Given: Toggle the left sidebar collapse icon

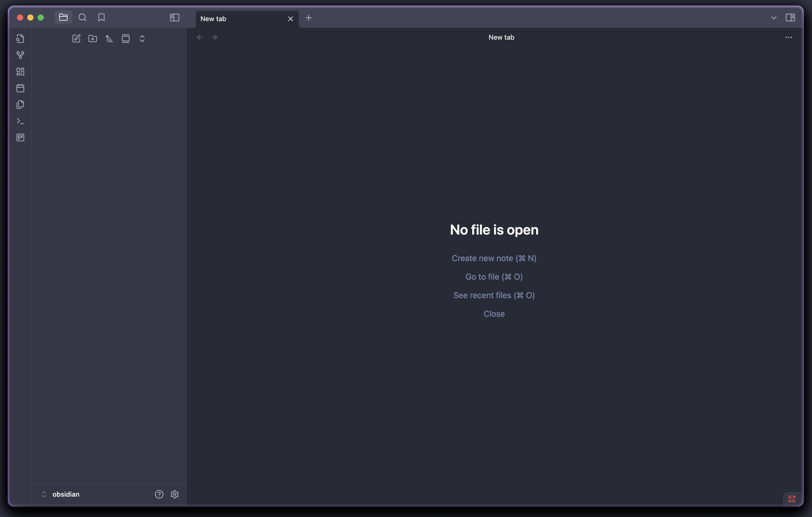Looking at the screenshot, I should pyautogui.click(x=174, y=18).
